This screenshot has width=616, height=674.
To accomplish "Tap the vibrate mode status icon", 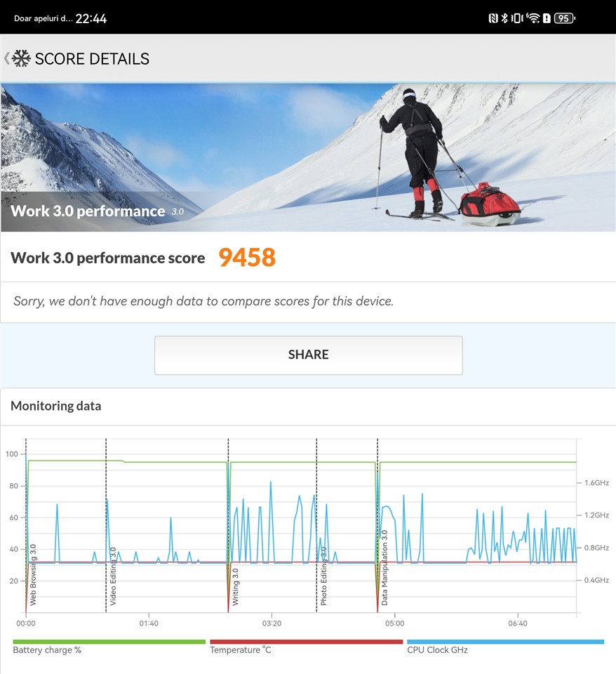I will [x=518, y=18].
